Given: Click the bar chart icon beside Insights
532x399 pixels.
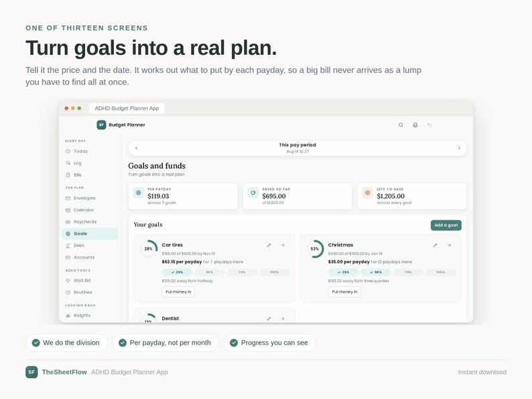Looking at the screenshot, I should tap(68, 315).
